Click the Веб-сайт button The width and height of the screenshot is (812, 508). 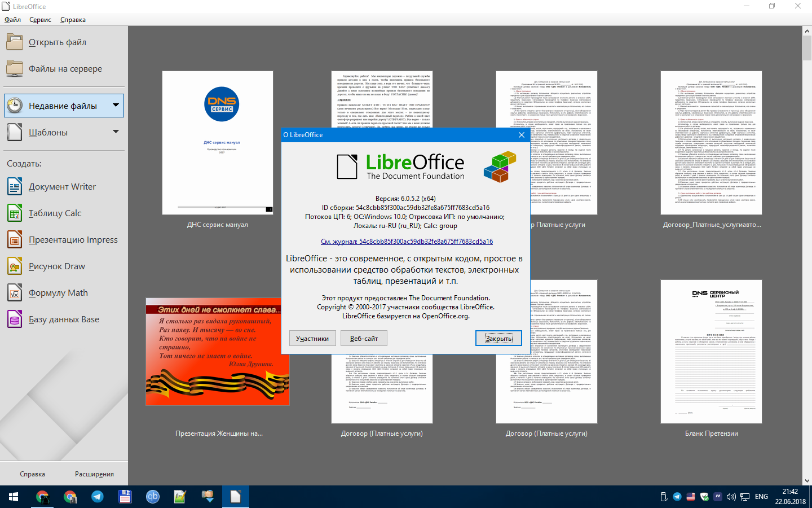[x=364, y=338]
